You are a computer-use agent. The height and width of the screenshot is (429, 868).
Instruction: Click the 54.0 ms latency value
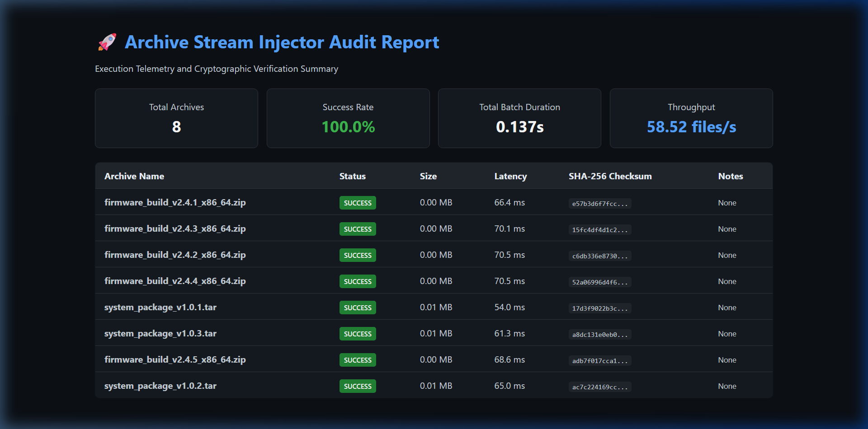point(509,307)
